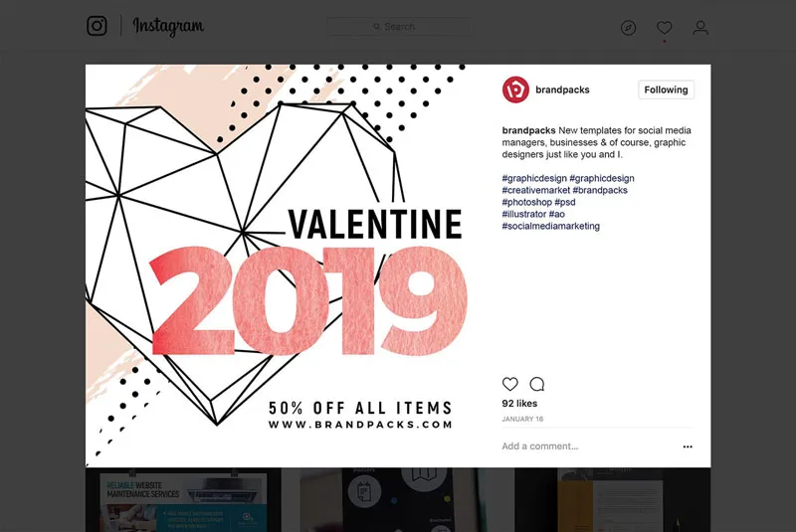Open the Explore compass icon
This screenshot has height=532, width=796.
[x=628, y=28]
